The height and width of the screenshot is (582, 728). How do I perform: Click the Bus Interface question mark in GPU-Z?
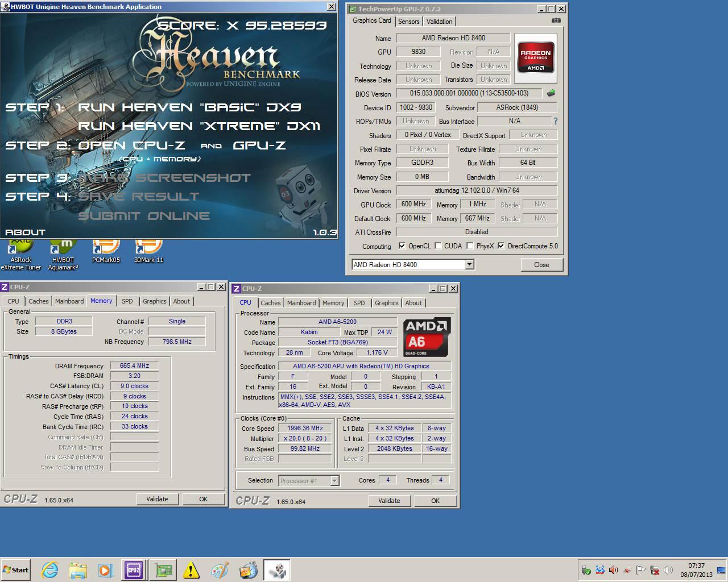click(555, 121)
